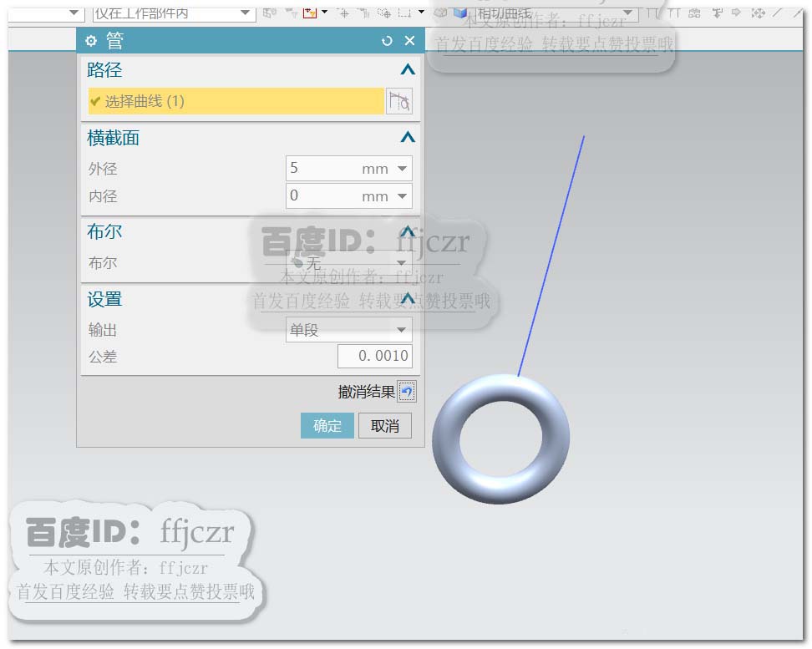The width and height of the screenshot is (812, 649).
Task: Select the 选择曲线 (1) path field
Action: pyautogui.click(x=236, y=101)
